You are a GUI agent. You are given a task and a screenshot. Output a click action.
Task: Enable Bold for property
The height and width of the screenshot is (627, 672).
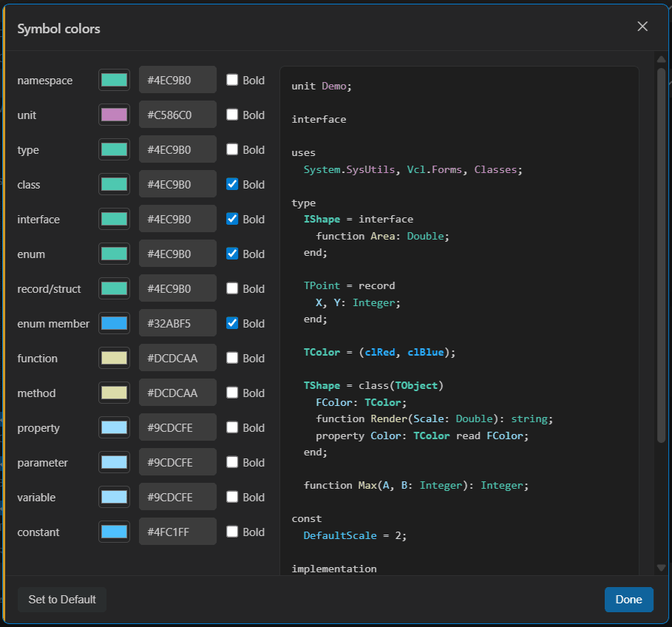(232, 427)
